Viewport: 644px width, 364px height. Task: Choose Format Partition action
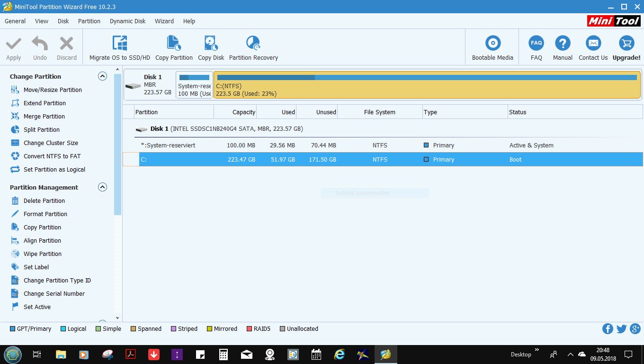45,214
